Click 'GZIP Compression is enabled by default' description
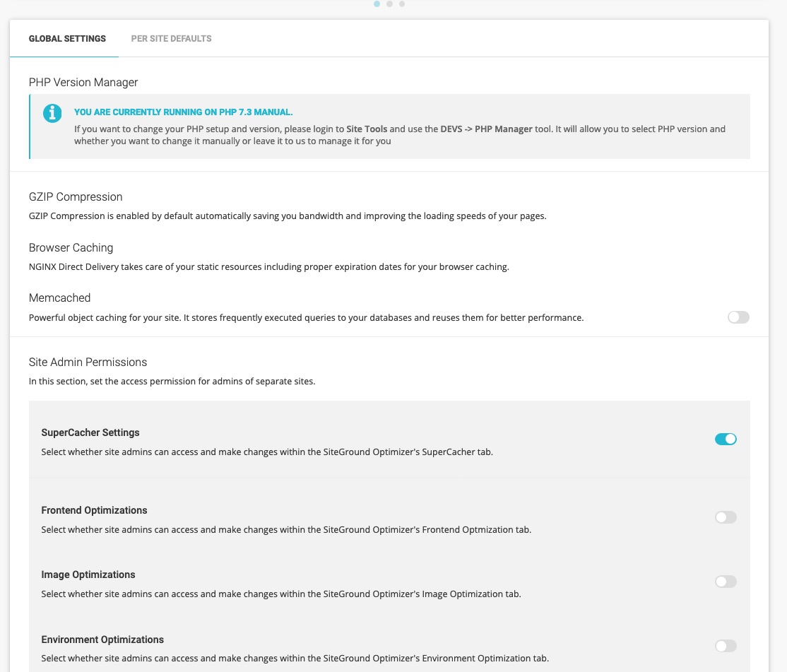The width and height of the screenshot is (787, 672). click(x=288, y=216)
